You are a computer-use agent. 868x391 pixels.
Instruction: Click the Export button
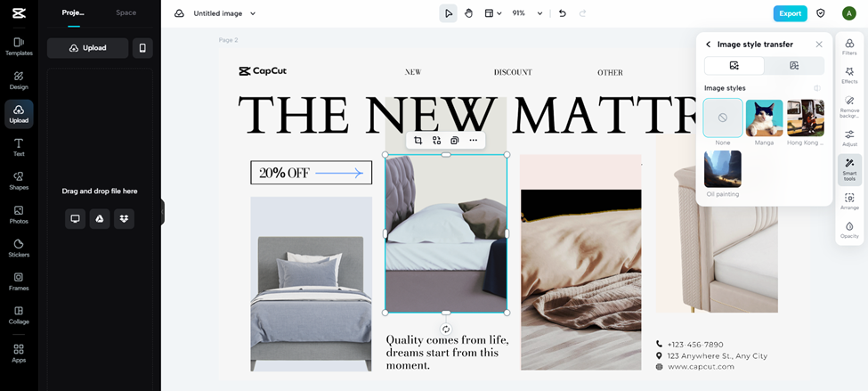pyautogui.click(x=790, y=13)
